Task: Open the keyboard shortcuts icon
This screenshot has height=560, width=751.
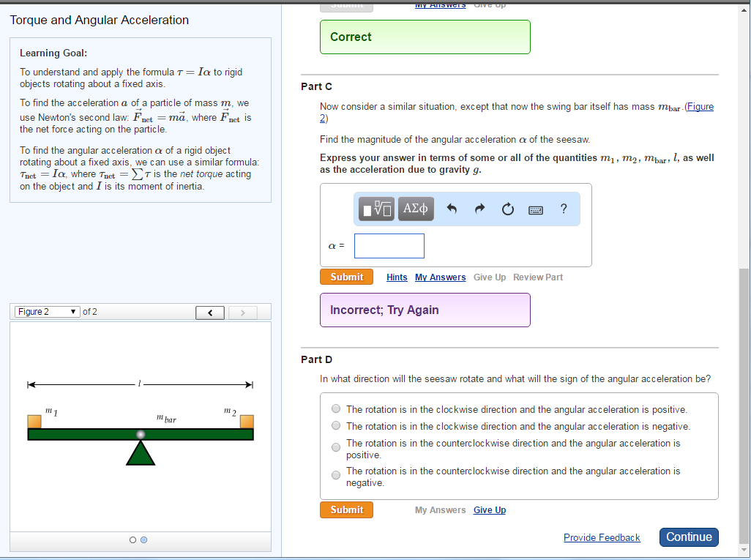Action: [x=535, y=209]
